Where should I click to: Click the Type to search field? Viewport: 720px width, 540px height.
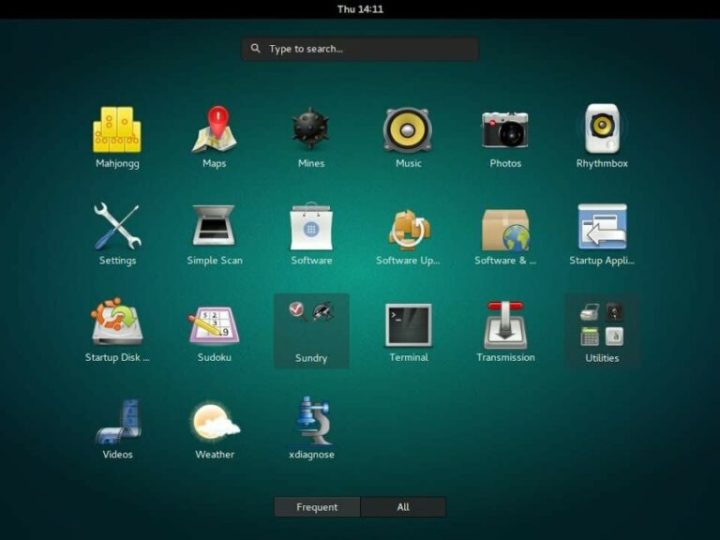click(360, 49)
